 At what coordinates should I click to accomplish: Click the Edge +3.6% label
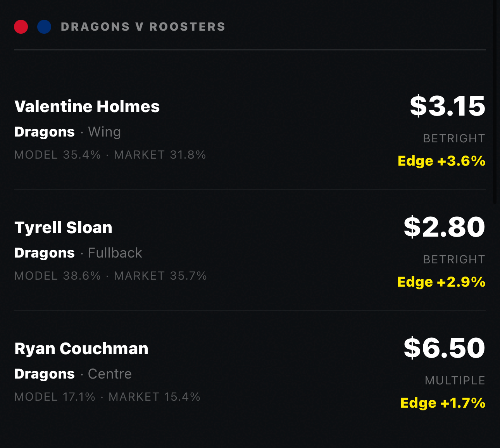tap(441, 161)
